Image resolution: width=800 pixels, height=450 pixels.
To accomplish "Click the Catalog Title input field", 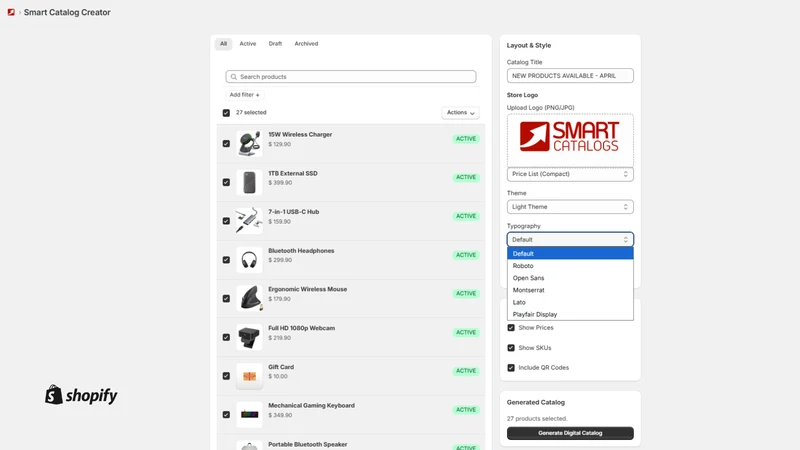I will (x=570, y=76).
